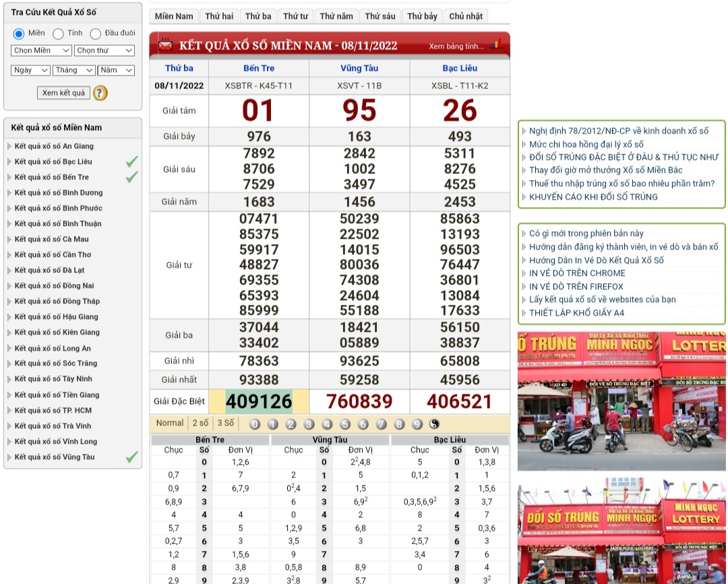Select the number 9 ball filter
This screenshot has height=584, width=728.
click(417, 424)
